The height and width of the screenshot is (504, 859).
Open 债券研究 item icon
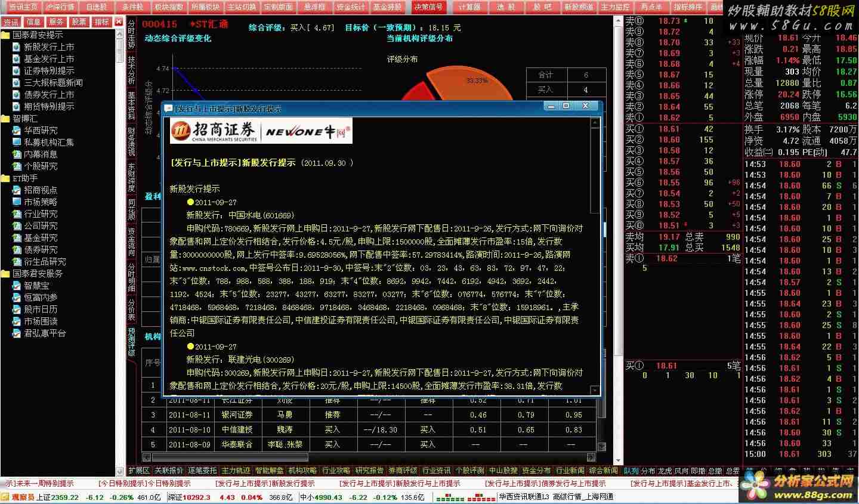click(x=17, y=250)
